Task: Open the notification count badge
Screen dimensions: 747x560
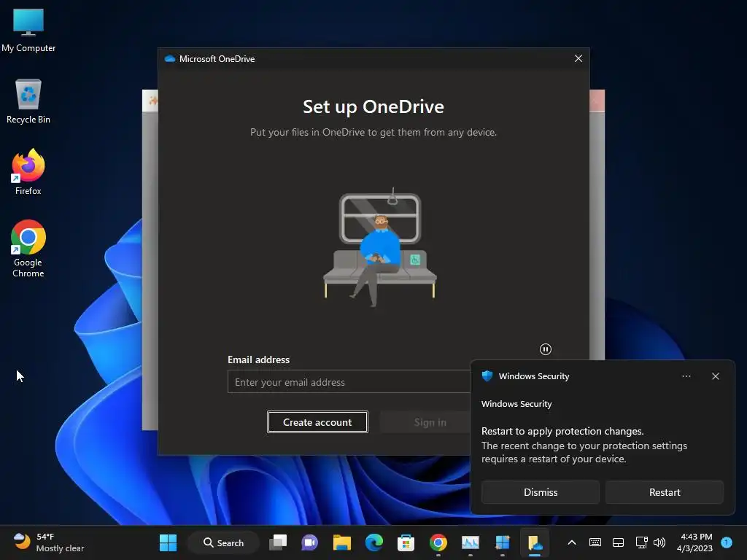Action: (726, 542)
